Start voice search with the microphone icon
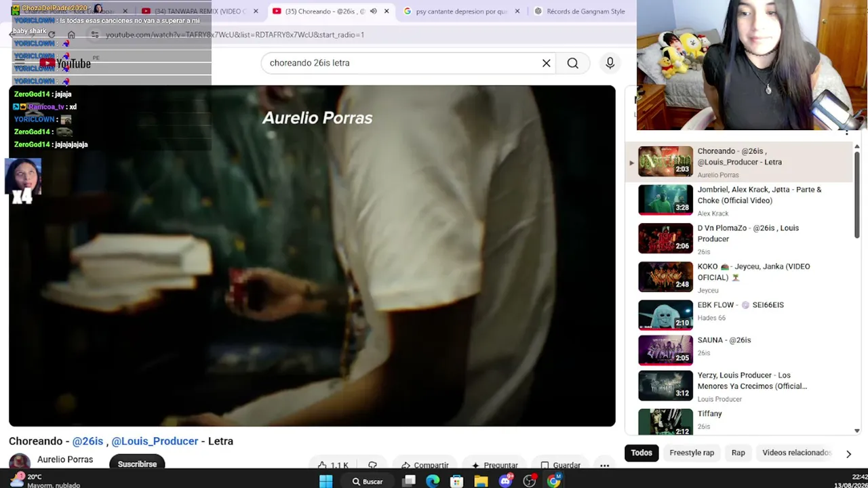The height and width of the screenshot is (488, 868). tap(610, 63)
